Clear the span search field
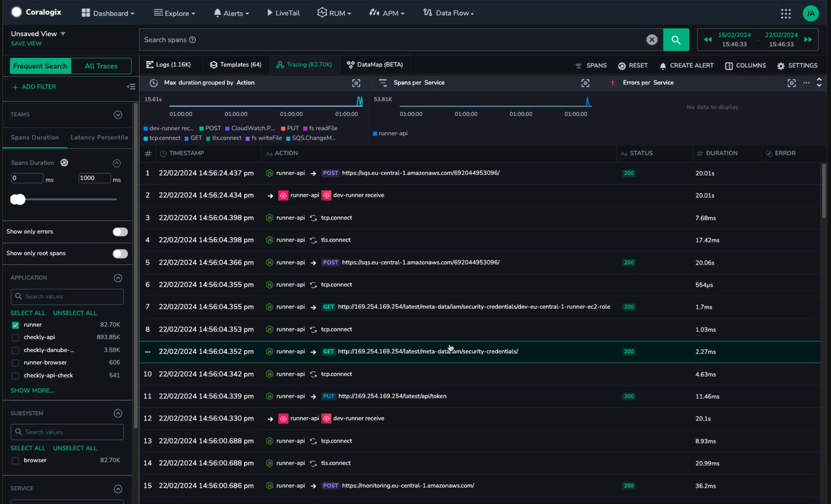This screenshot has width=831, height=504. 652,40
